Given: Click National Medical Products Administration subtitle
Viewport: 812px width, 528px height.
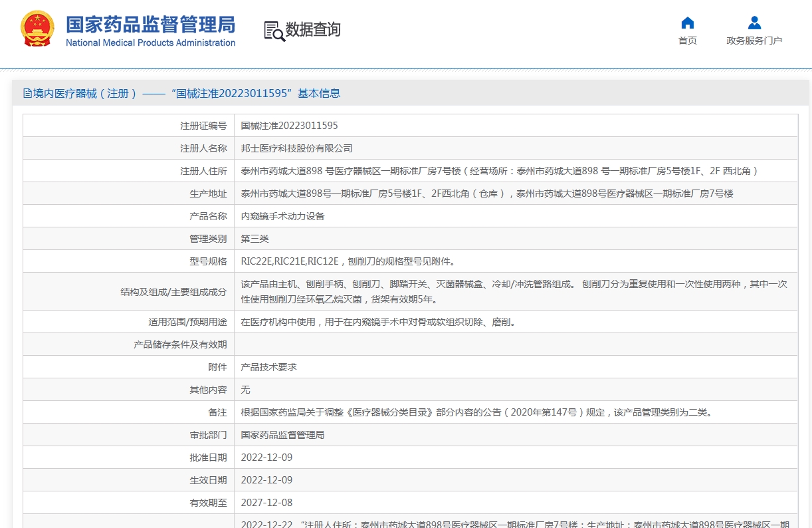Looking at the screenshot, I should point(150,43).
